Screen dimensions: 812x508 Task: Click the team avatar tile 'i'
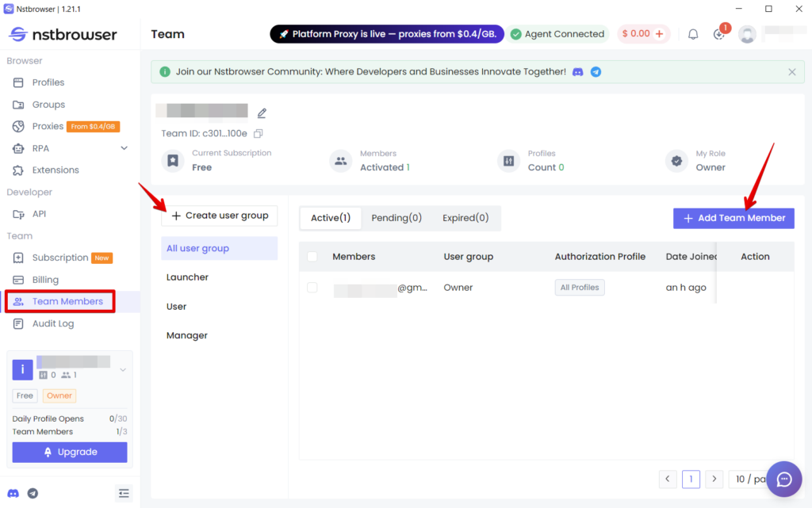(22, 369)
